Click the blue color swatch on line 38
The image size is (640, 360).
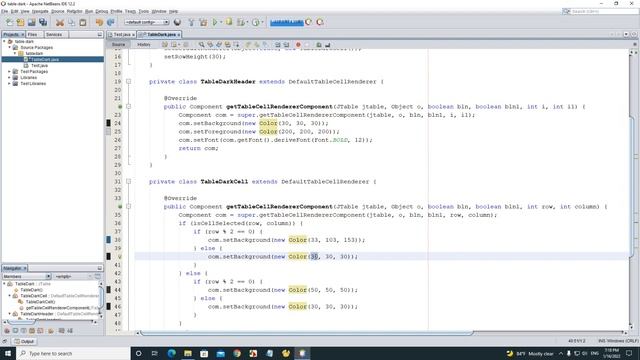108,240
